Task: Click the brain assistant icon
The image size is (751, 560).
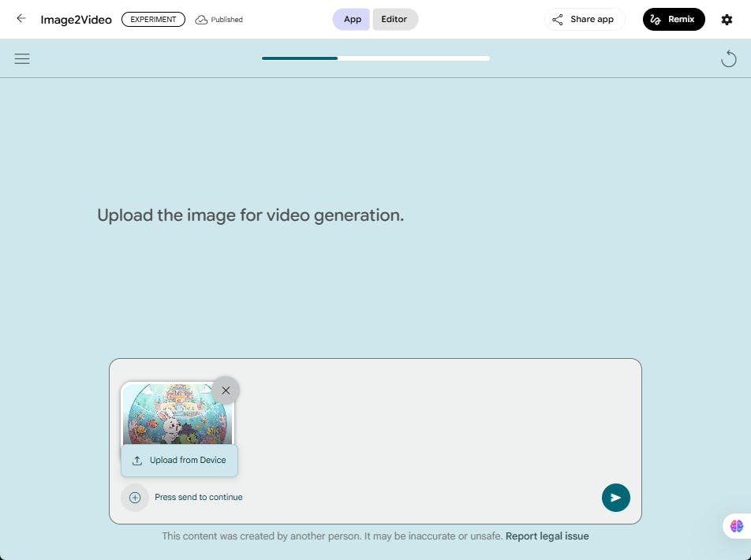Action: coord(736,526)
